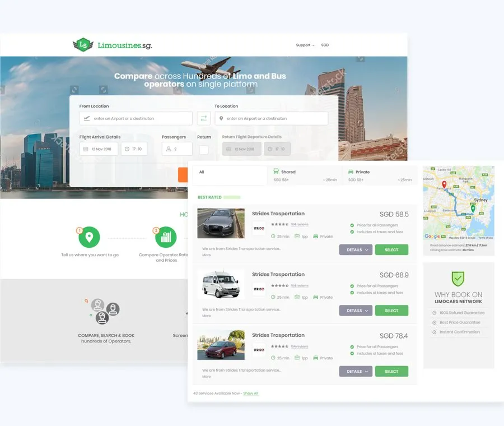Click 104 reviews link on SGD 68.9 listing

point(300,285)
